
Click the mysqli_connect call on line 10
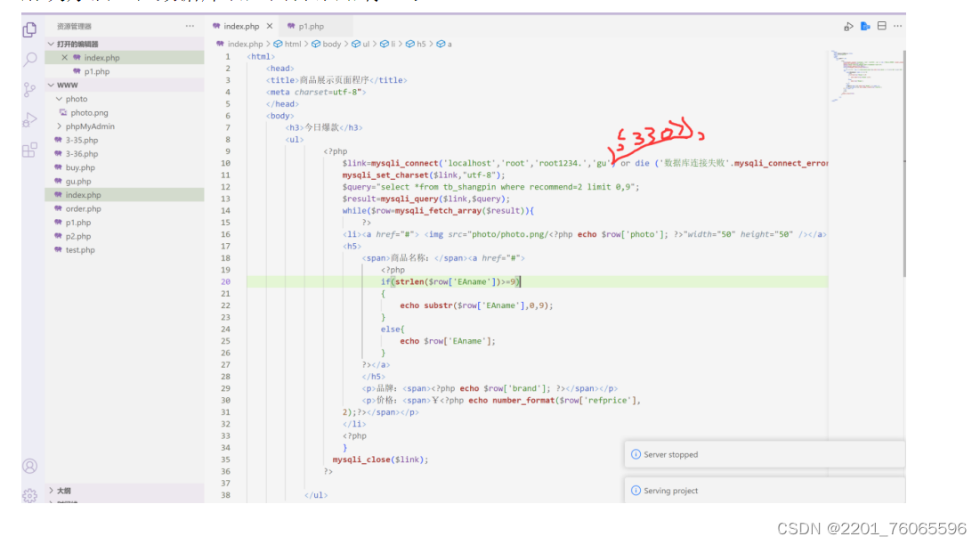tap(404, 163)
